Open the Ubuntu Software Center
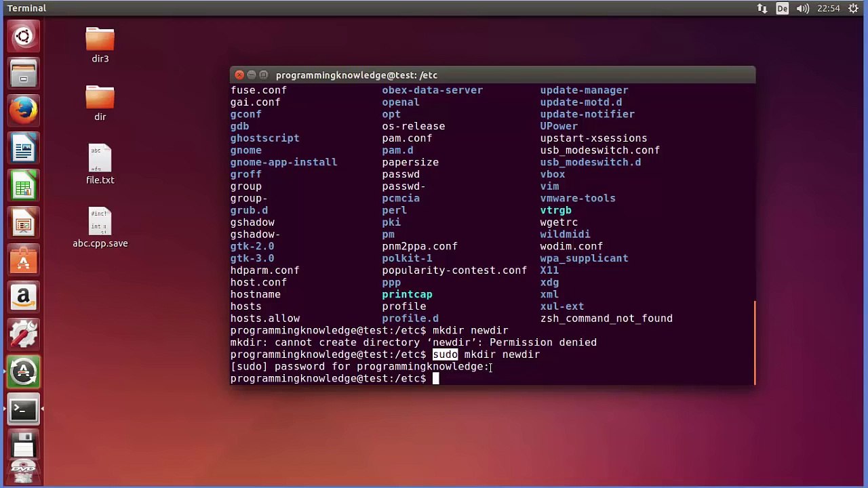The height and width of the screenshot is (488, 868). [23, 260]
